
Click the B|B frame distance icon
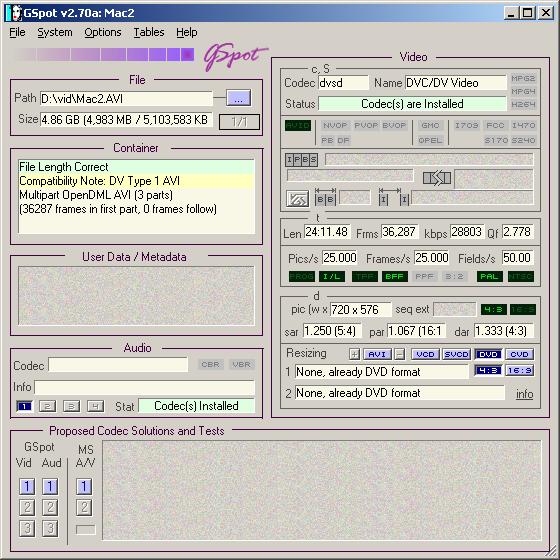(x=325, y=197)
